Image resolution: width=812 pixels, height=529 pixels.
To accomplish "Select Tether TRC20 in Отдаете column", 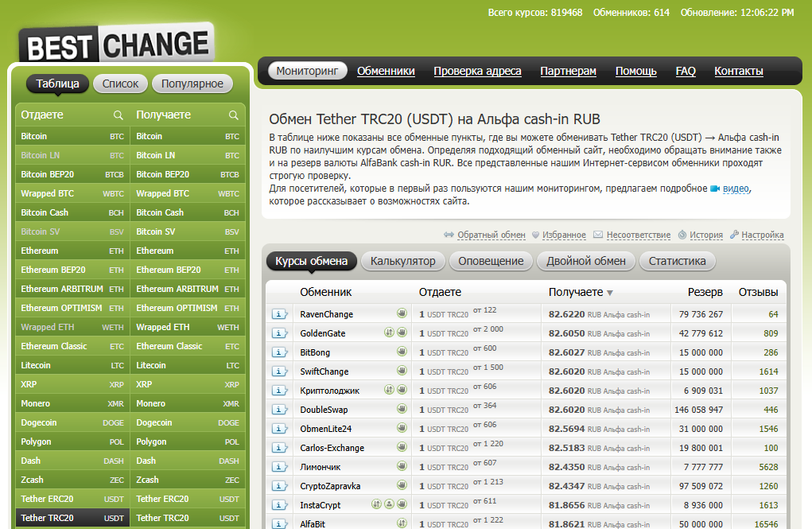I will click(72, 518).
